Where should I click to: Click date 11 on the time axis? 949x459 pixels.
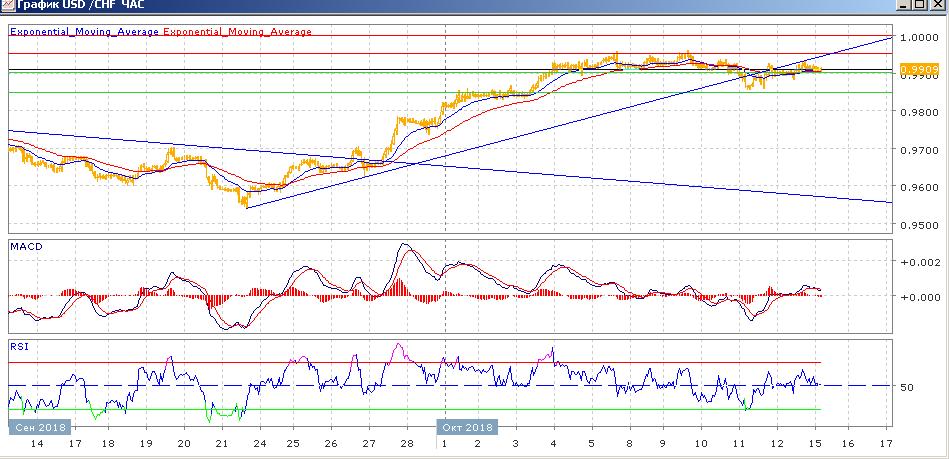(738, 443)
